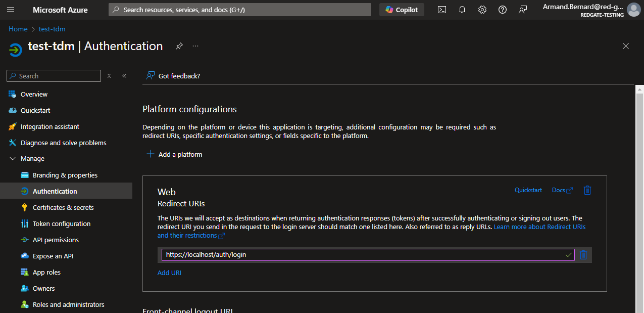Open the more options ellipsis
The width and height of the screenshot is (644, 313).
(195, 46)
